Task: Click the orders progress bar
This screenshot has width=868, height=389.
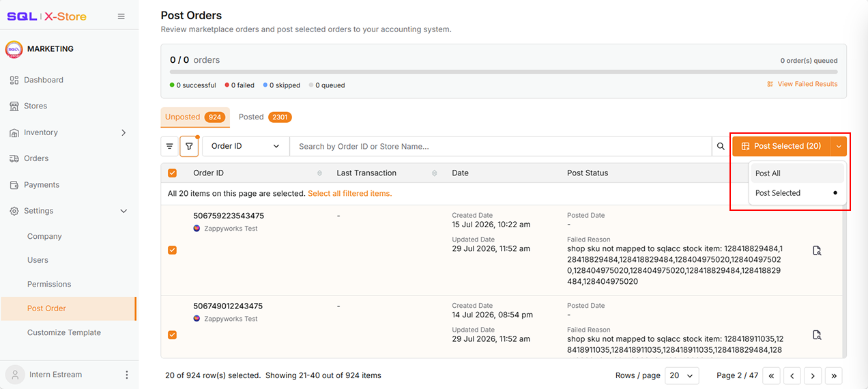Action: [x=504, y=71]
